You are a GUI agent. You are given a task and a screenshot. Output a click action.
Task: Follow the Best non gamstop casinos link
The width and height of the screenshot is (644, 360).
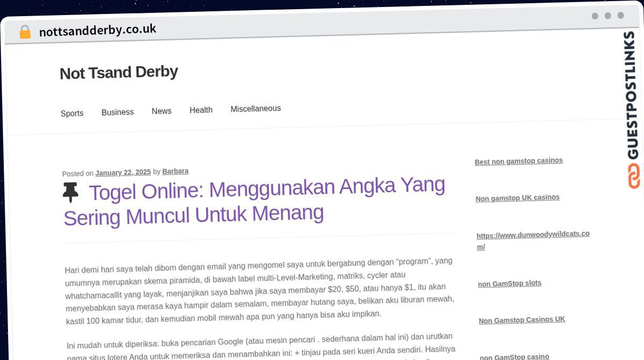click(x=518, y=161)
